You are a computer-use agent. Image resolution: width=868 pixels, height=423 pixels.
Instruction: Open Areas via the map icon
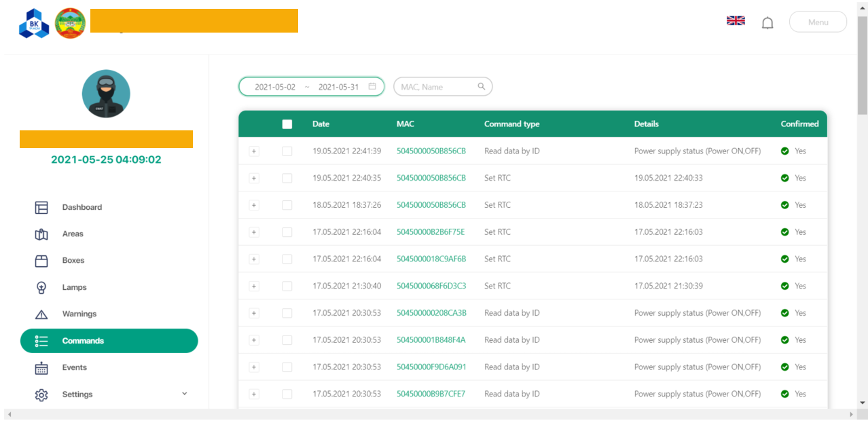[x=41, y=234]
